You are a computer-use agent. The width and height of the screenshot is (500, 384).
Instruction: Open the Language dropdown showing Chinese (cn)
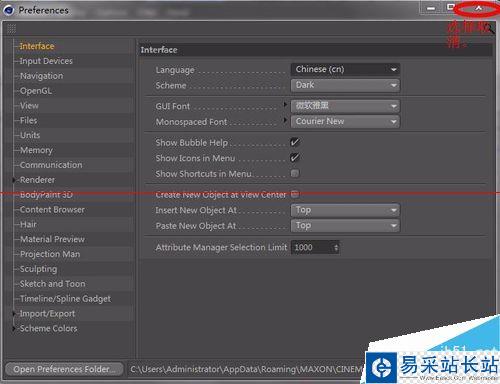[345, 69]
